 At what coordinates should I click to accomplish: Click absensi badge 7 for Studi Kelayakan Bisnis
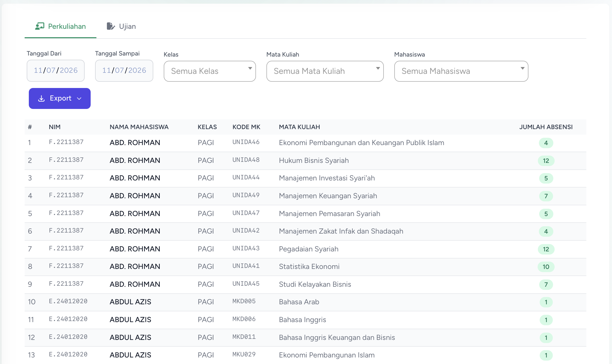546,285
